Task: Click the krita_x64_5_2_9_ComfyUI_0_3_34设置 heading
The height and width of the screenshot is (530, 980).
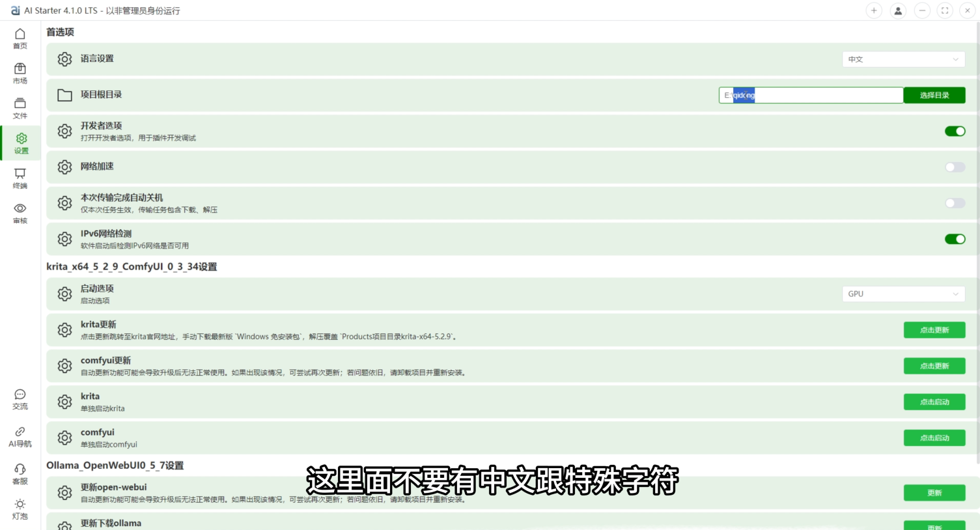Action: [x=132, y=266]
